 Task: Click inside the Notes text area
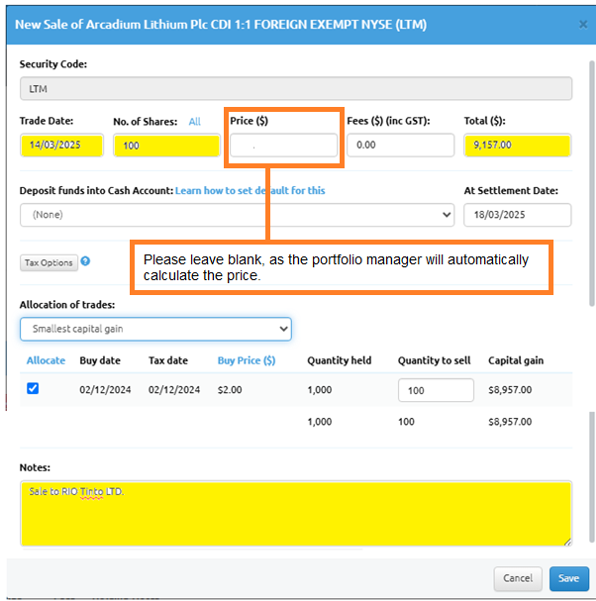click(296, 514)
